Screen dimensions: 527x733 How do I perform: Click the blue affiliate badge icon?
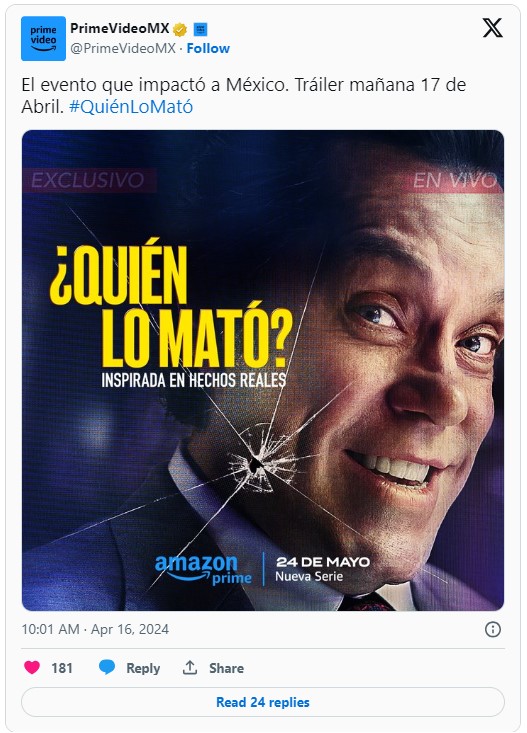[201, 29]
